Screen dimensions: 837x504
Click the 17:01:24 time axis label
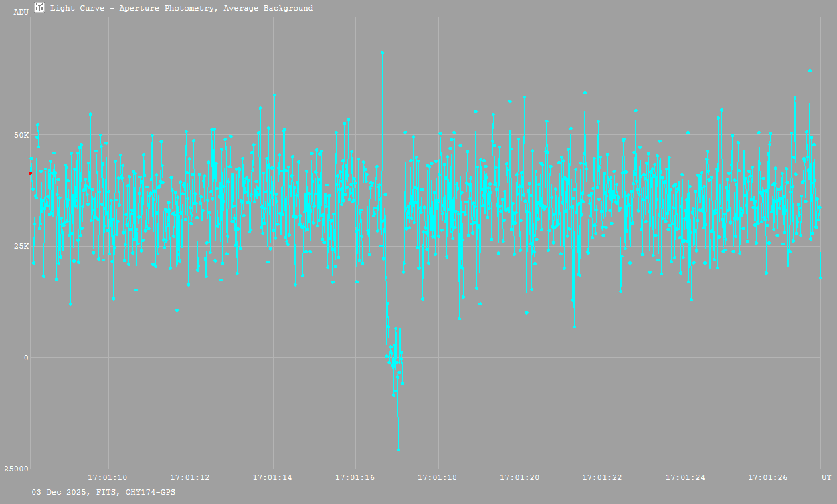[x=685, y=477]
